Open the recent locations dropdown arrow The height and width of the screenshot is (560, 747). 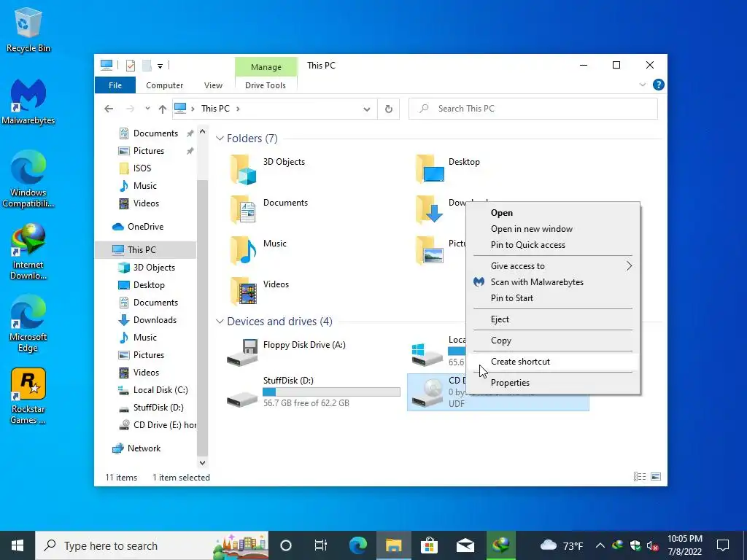(147, 109)
